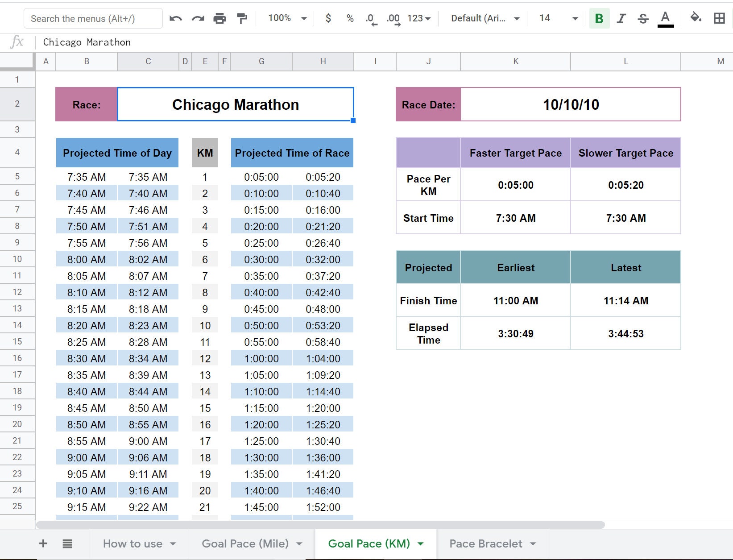Open the Goal Pace (KM) tab arrow
The image size is (733, 560).
point(420,544)
